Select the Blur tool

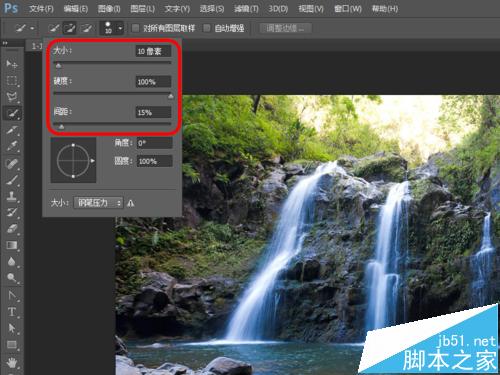(12, 262)
